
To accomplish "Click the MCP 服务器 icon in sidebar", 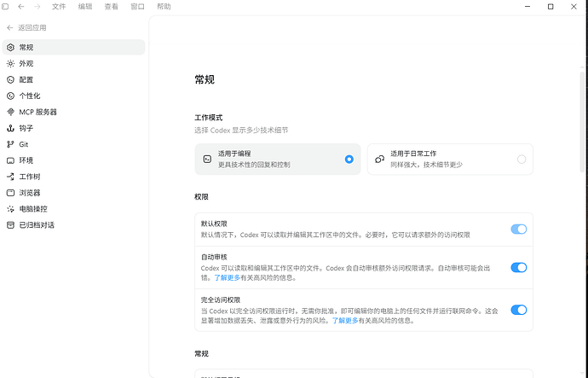I will click(x=10, y=112).
